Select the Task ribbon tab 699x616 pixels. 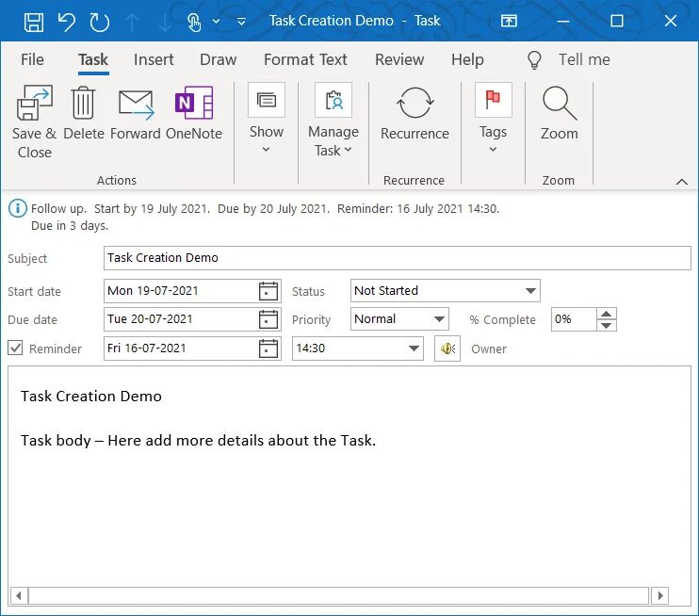coord(93,59)
